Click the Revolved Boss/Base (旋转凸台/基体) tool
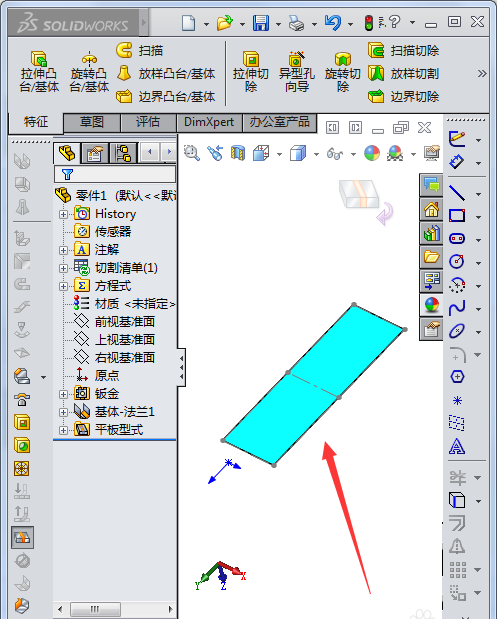This screenshot has width=497, height=619. tap(89, 72)
